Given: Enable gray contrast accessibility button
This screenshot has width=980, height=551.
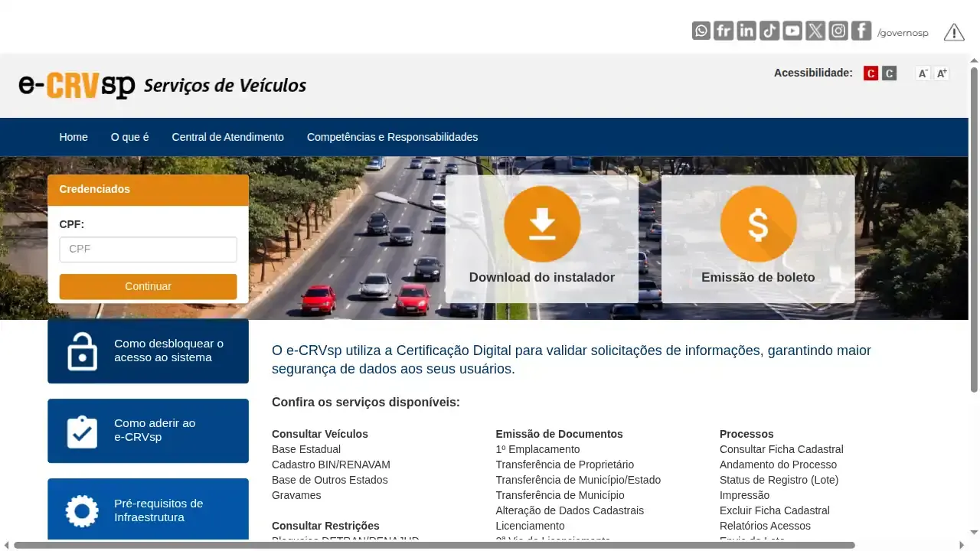Looking at the screenshot, I should pyautogui.click(x=889, y=73).
